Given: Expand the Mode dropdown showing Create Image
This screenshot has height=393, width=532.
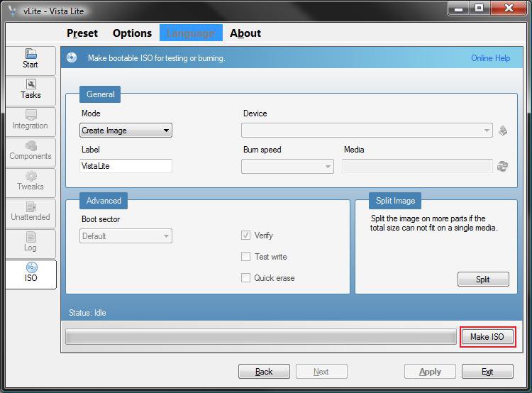Looking at the screenshot, I should [126, 131].
